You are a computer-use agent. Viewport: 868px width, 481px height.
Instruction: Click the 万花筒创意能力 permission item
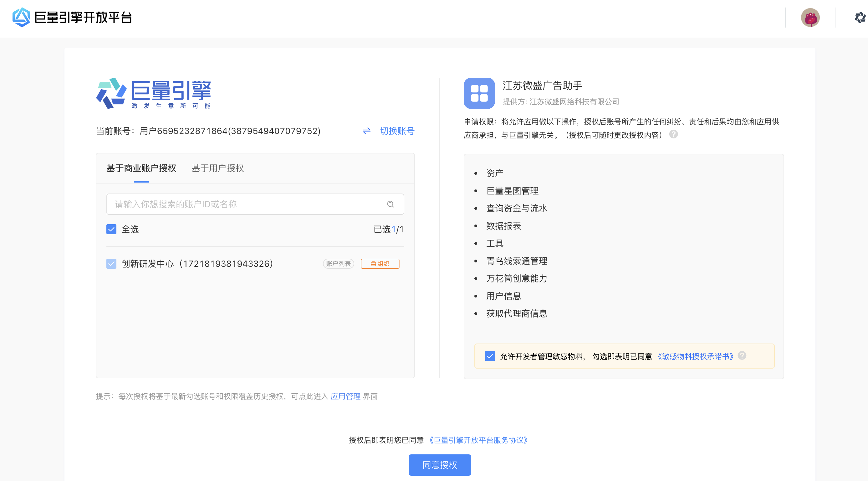coord(517,279)
